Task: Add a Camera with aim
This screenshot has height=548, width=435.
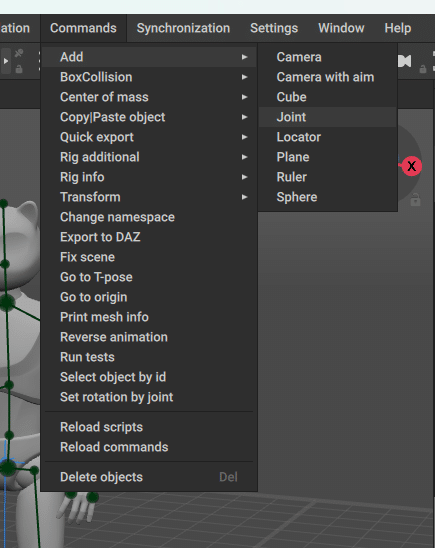Action: tap(328, 77)
